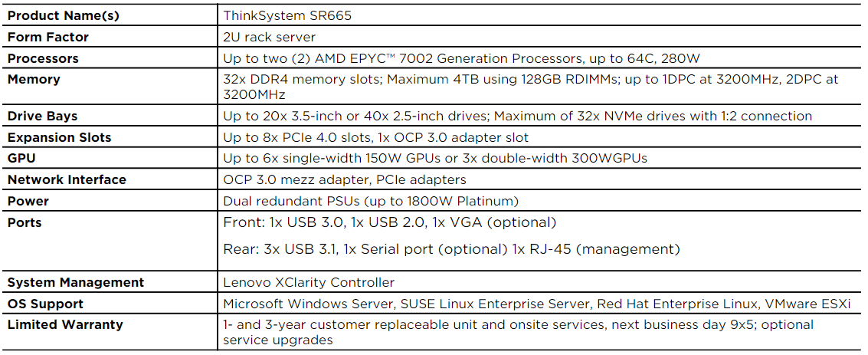Click the 'Network Interface' label
The height and width of the screenshot is (355, 868).
tap(67, 179)
